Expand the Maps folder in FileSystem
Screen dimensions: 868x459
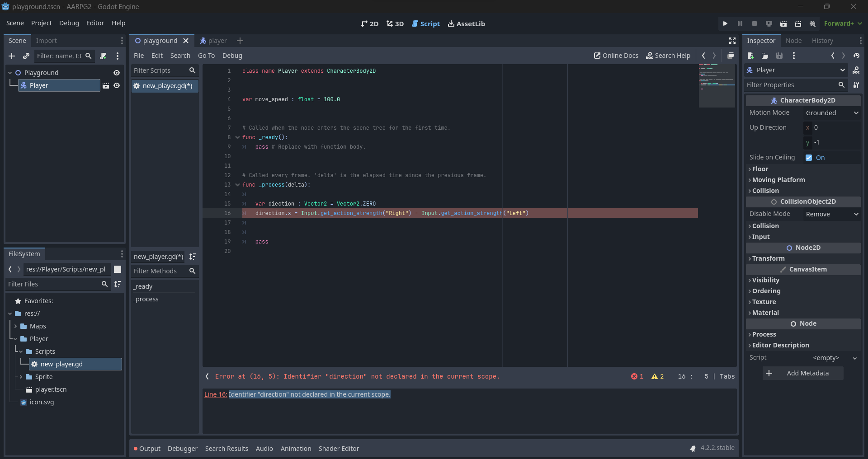point(15,326)
